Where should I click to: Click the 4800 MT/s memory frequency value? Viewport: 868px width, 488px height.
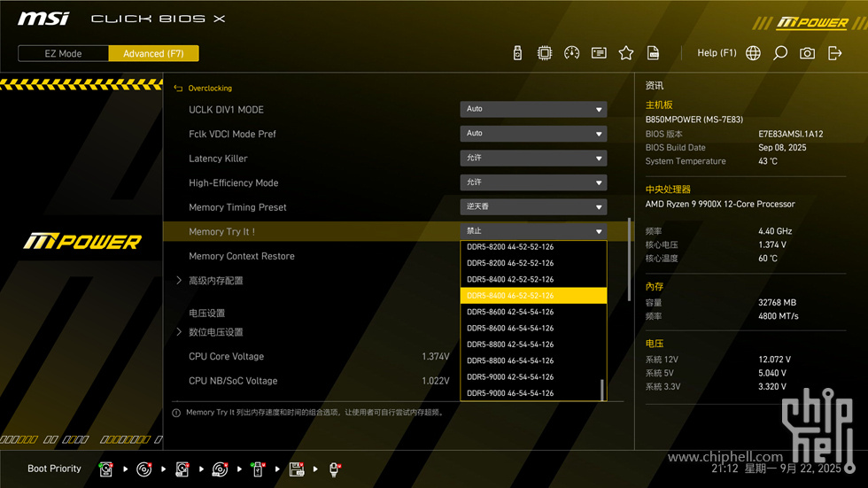coord(779,316)
